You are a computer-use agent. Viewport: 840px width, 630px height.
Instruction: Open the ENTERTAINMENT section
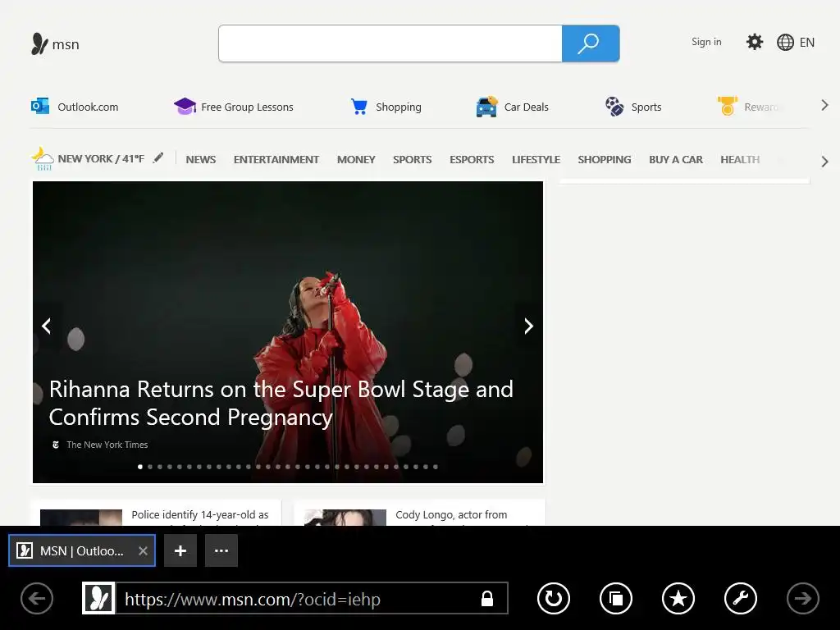coord(276,160)
